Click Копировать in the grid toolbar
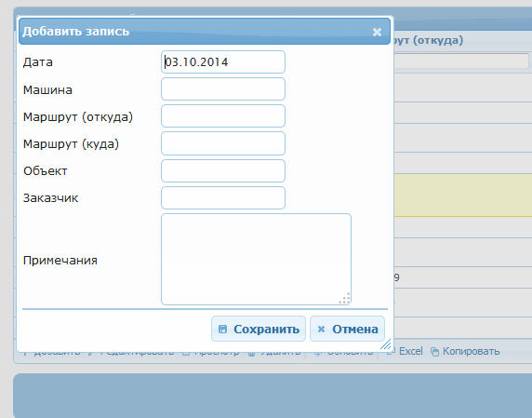The width and height of the screenshot is (532, 418). tap(465, 351)
